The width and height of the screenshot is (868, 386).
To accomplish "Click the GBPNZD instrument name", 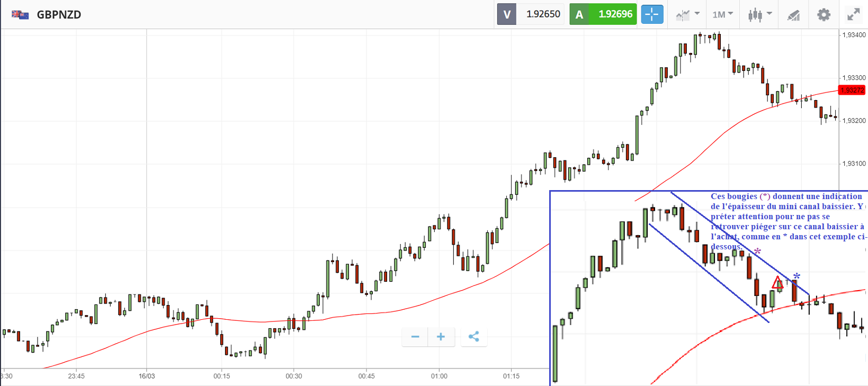I will tap(59, 15).
